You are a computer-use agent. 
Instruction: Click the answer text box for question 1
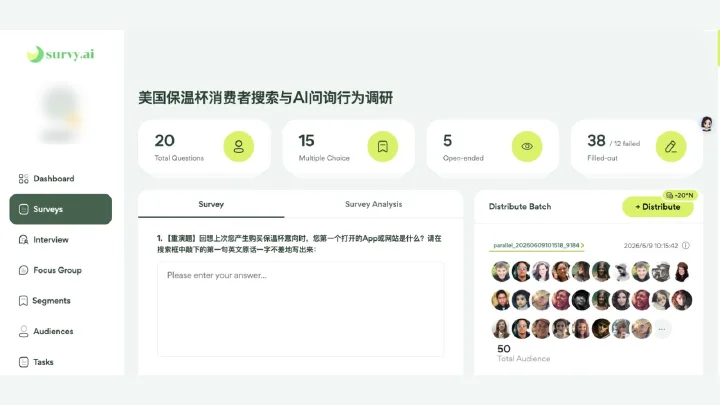(300, 309)
